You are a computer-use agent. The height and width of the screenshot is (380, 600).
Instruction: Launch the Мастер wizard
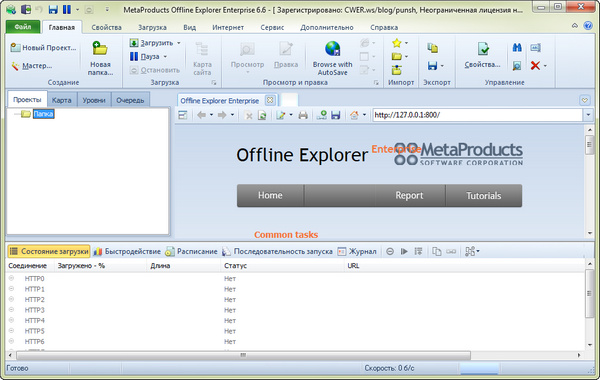click(x=32, y=66)
